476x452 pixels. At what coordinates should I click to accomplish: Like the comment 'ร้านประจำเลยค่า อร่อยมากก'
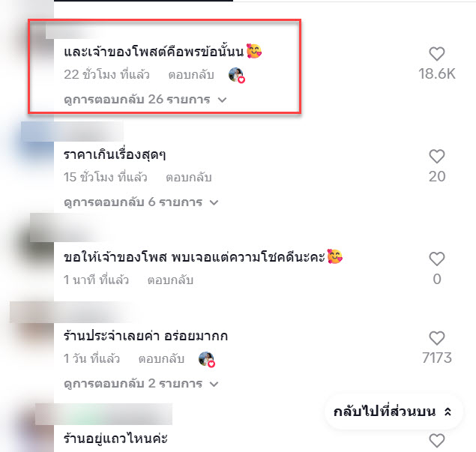437,338
